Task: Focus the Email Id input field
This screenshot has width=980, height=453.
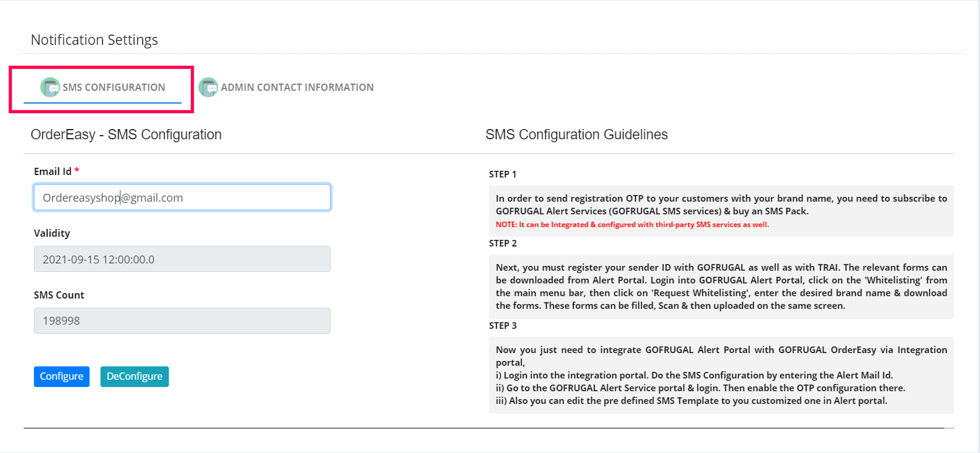Action: pos(182,197)
